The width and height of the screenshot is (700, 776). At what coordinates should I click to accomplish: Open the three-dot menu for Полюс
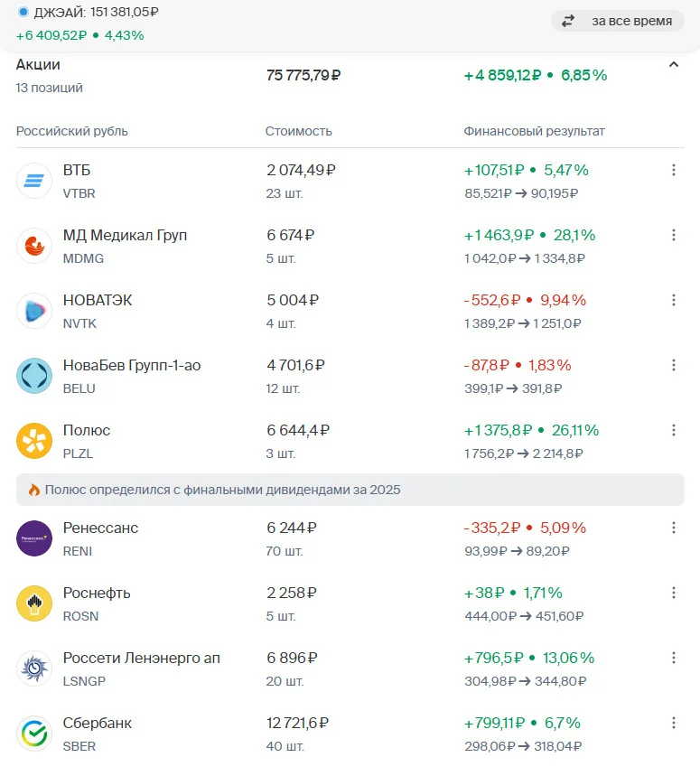(x=673, y=430)
